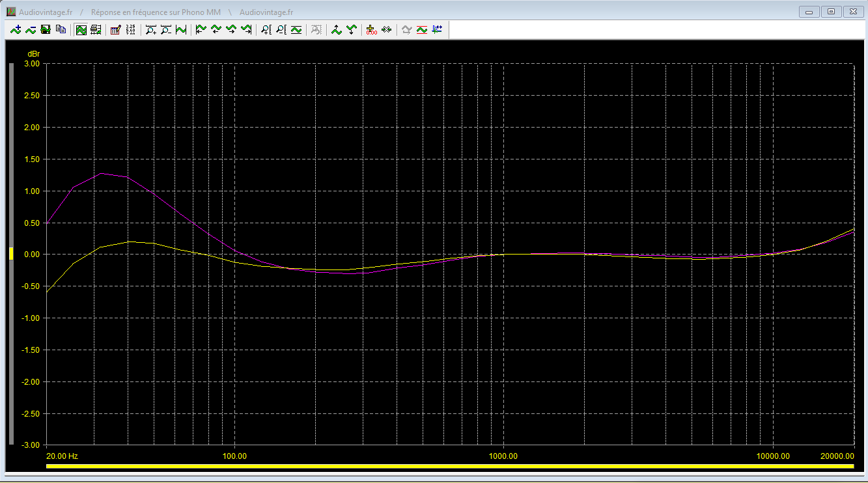The width and height of the screenshot is (868, 483).
Task: Toggle the cursor readout 0.00 icon
Action: pyautogui.click(x=371, y=29)
